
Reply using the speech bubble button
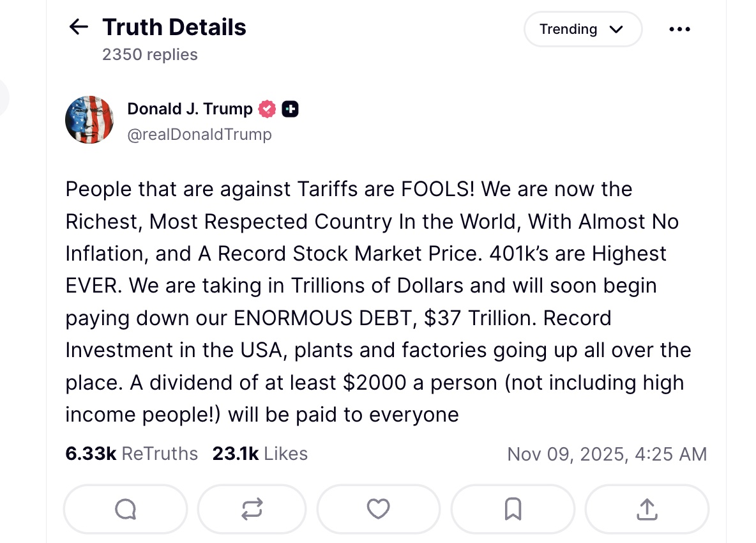(125, 509)
